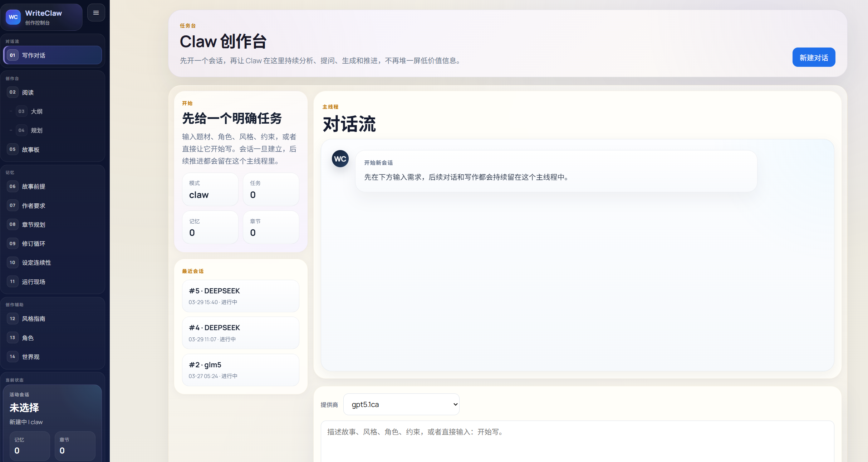Viewport: 868px width, 462px height.
Task: Select 修订循环 in the sidebar
Action: tap(53, 243)
